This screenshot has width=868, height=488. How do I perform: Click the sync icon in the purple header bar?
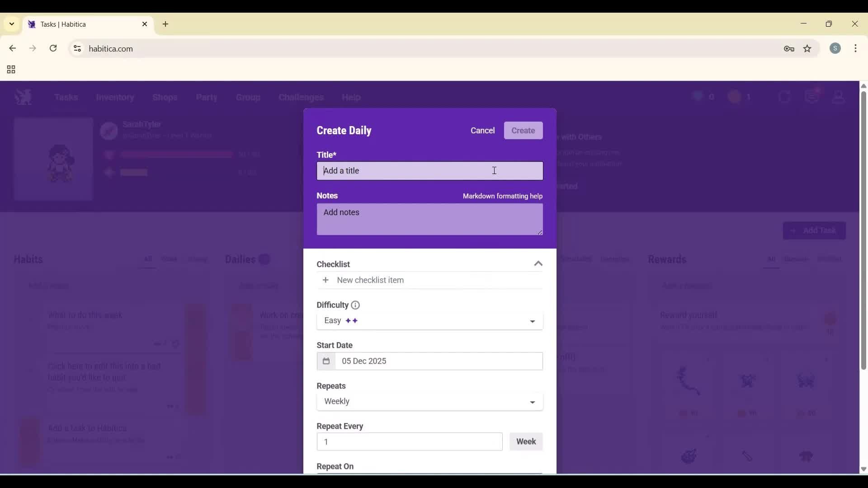[x=785, y=96]
